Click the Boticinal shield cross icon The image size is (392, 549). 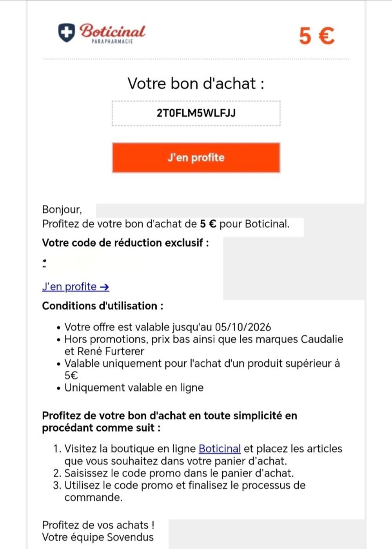[67, 33]
